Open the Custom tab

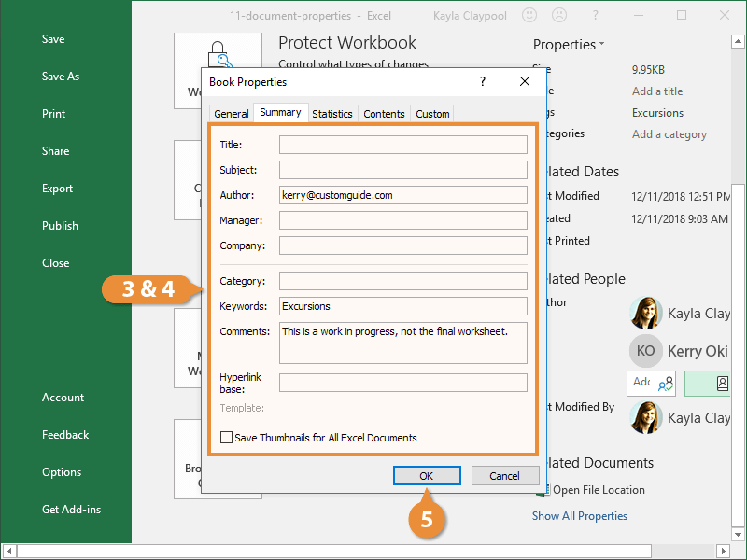coord(432,114)
